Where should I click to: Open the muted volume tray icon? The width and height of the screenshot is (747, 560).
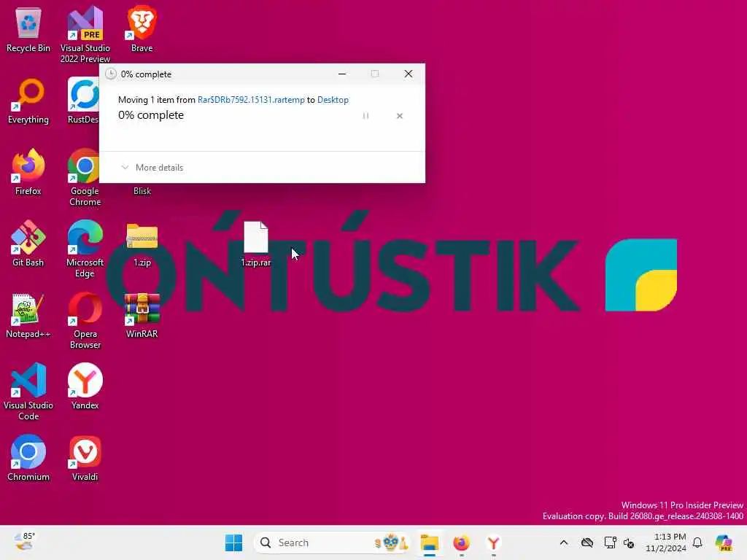click(x=629, y=542)
